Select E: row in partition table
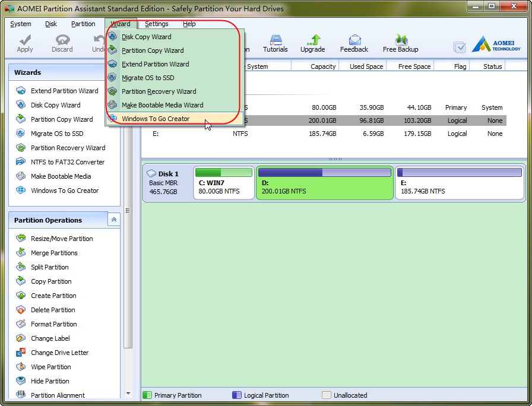Viewport: 532px width, 406px height. pyautogui.click(x=324, y=134)
